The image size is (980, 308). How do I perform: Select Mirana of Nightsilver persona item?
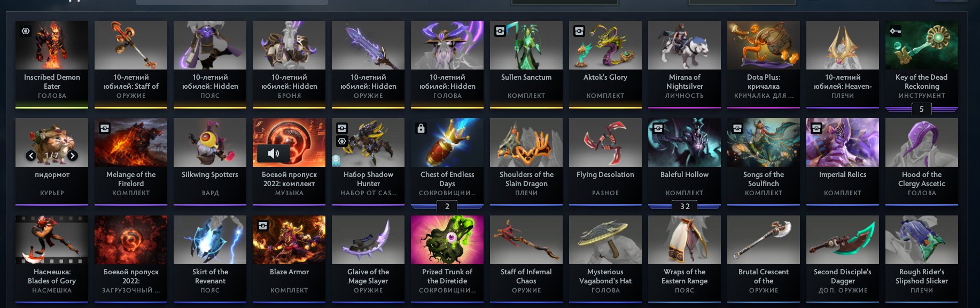pos(685,64)
